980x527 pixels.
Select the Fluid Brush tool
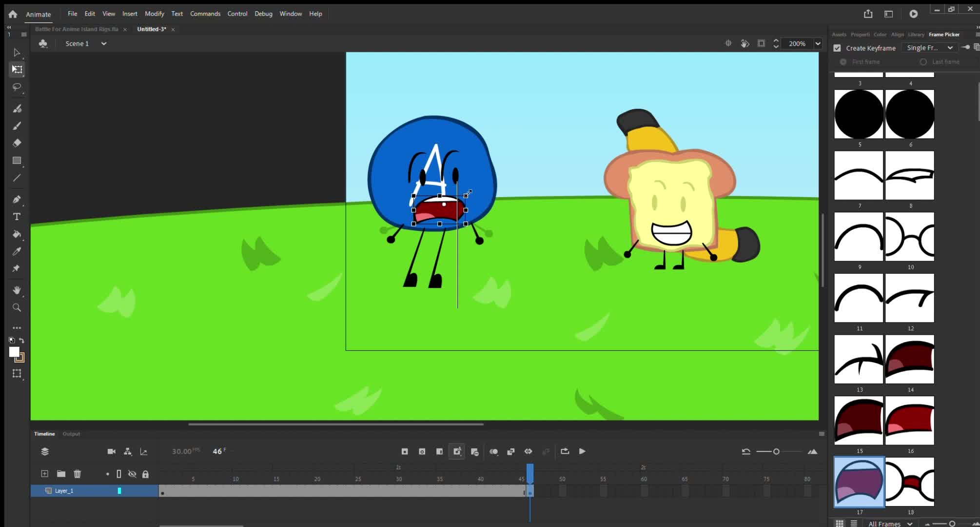click(x=17, y=108)
